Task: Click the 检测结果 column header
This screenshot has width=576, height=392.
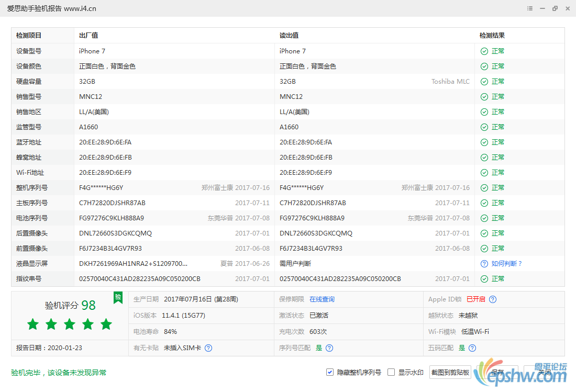Action: point(492,35)
